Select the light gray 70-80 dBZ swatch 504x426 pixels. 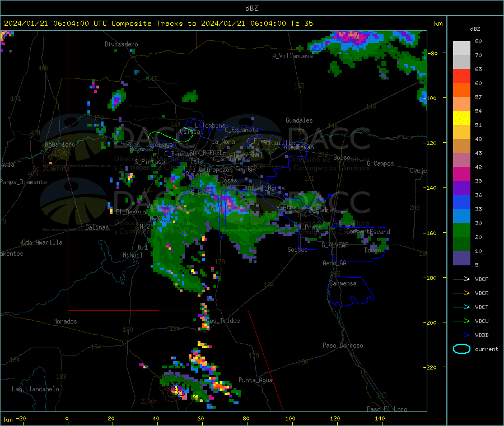[461, 48]
